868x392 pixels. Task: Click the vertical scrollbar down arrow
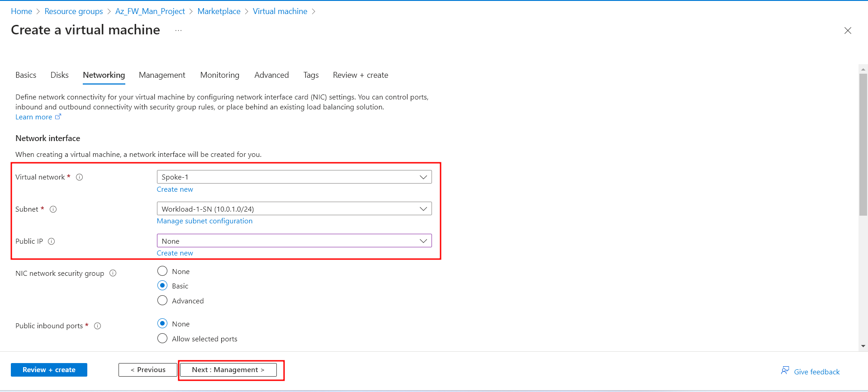[863, 346]
